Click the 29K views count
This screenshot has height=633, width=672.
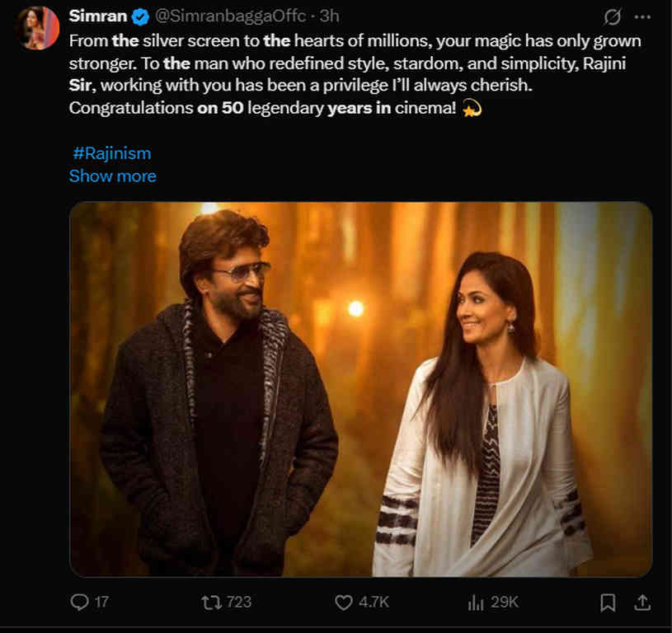coord(504,603)
